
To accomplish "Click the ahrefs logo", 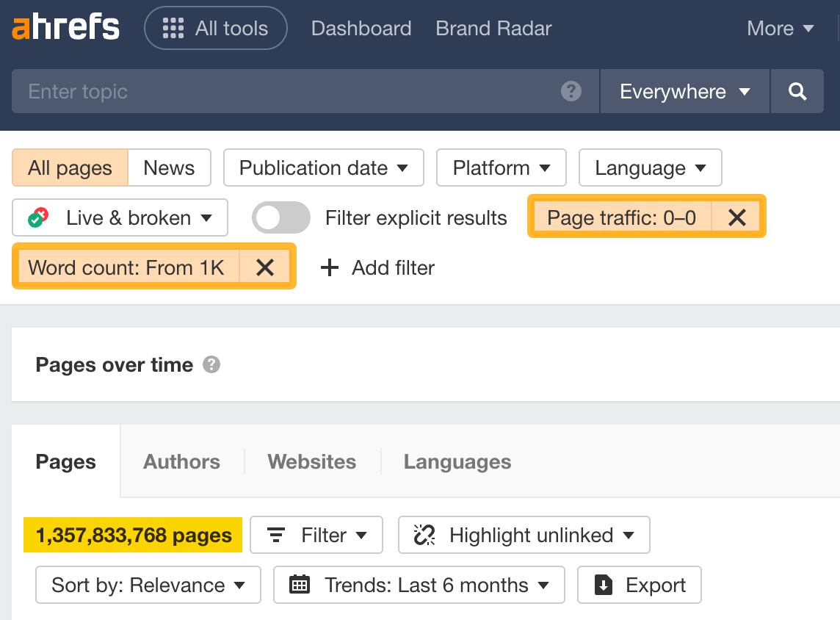I will pyautogui.click(x=65, y=27).
